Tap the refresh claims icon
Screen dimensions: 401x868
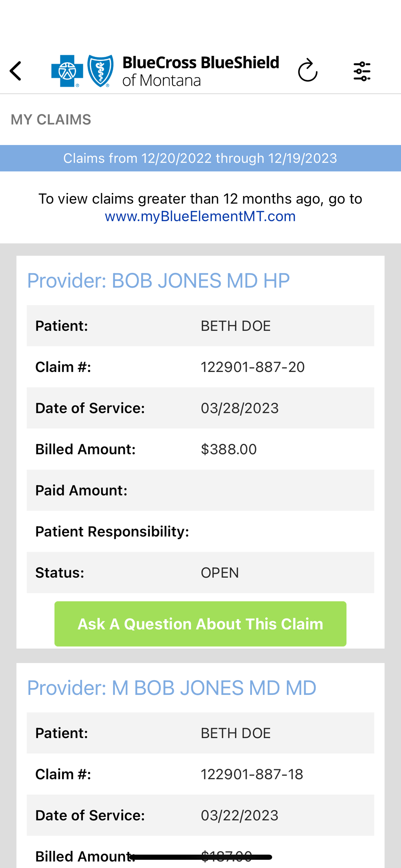[308, 70]
